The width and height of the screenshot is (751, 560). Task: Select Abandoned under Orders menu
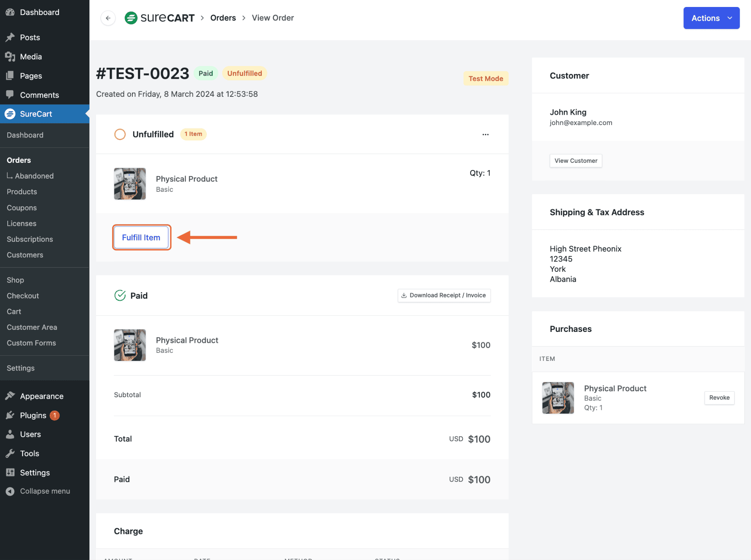(x=34, y=176)
